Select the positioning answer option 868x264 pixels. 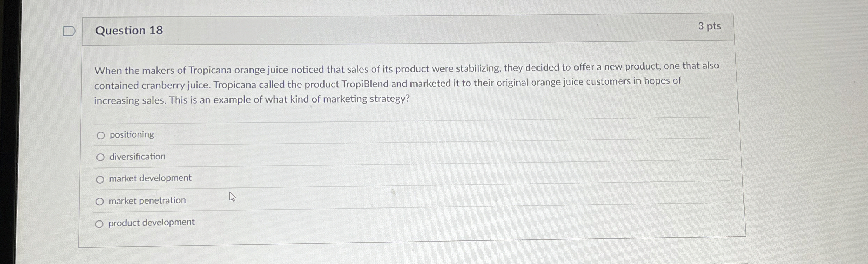pyautogui.click(x=100, y=135)
